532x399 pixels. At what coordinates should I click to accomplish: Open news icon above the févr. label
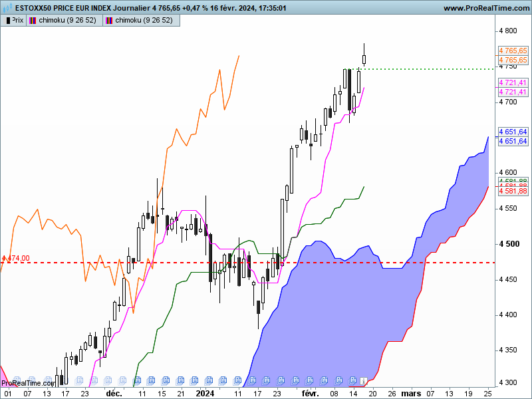309,380
